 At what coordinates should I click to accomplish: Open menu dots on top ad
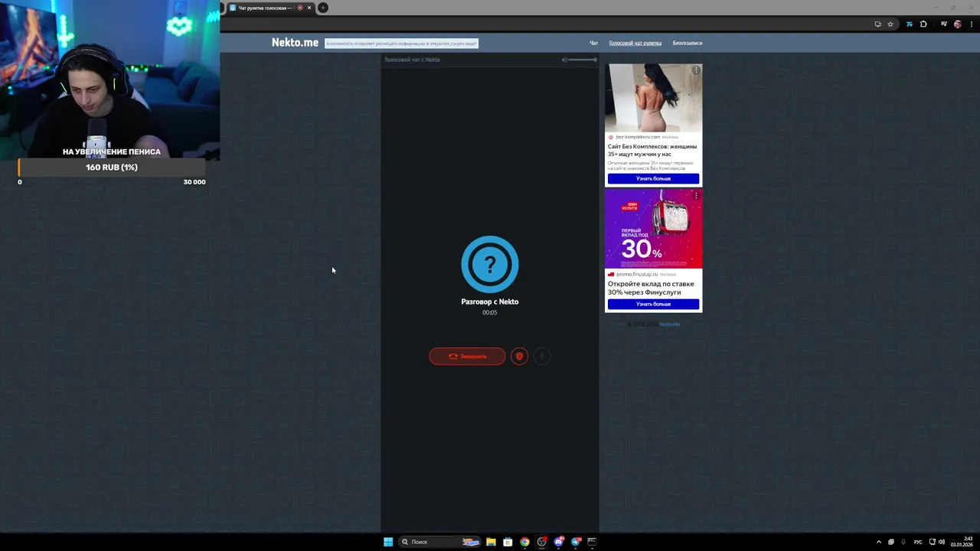(x=696, y=70)
